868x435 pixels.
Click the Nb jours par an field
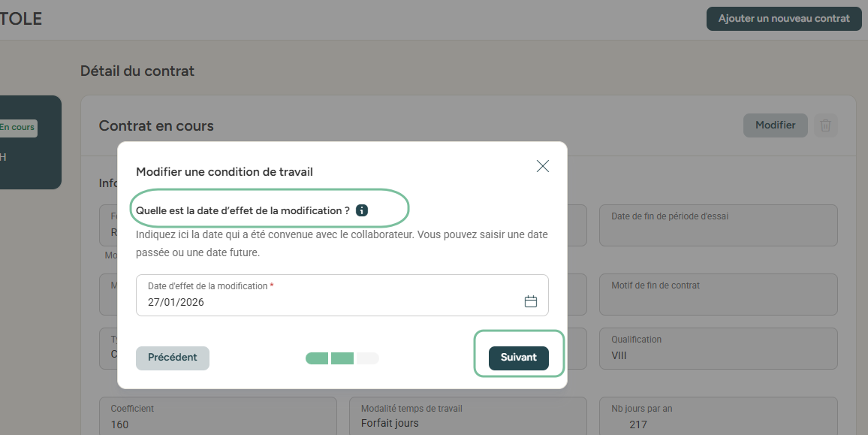click(x=718, y=417)
